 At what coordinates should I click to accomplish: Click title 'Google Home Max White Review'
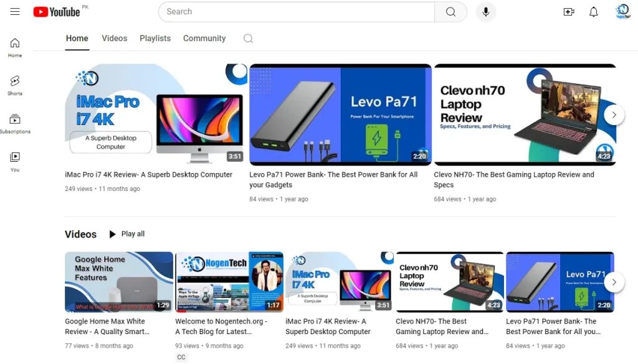[107, 326]
